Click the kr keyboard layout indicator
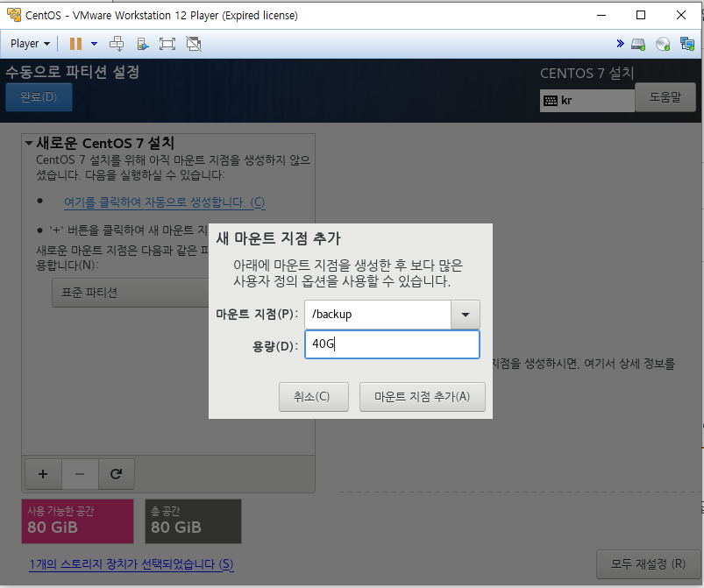 [587, 101]
